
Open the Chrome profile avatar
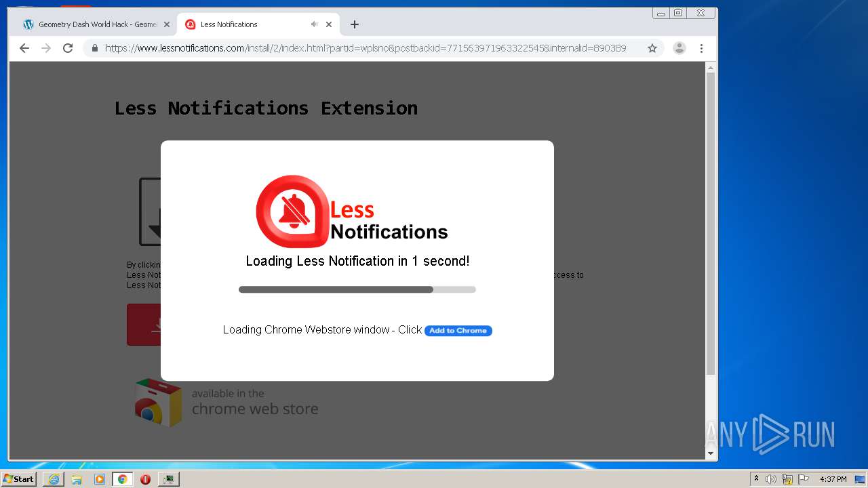click(679, 48)
